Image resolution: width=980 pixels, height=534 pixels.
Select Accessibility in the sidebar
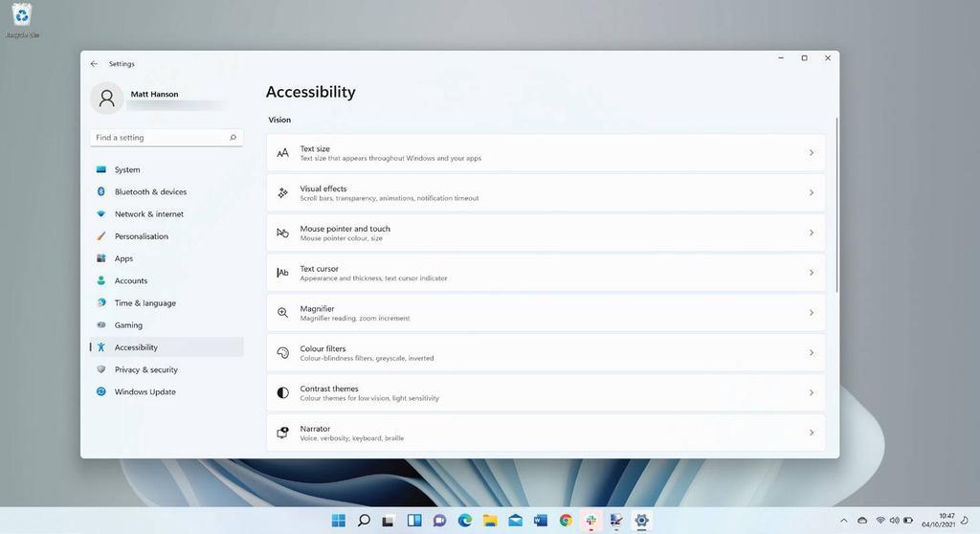(167, 347)
